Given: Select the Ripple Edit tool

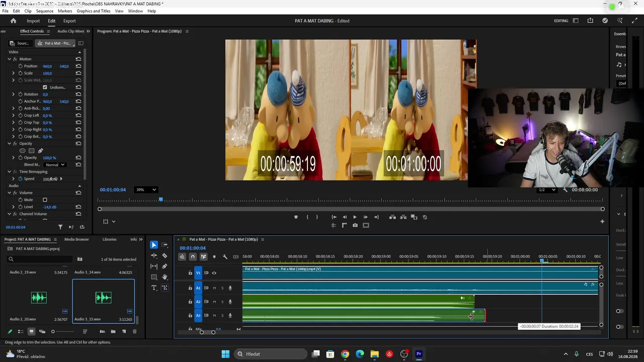Looking at the screenshot, I should click(154, 255).
